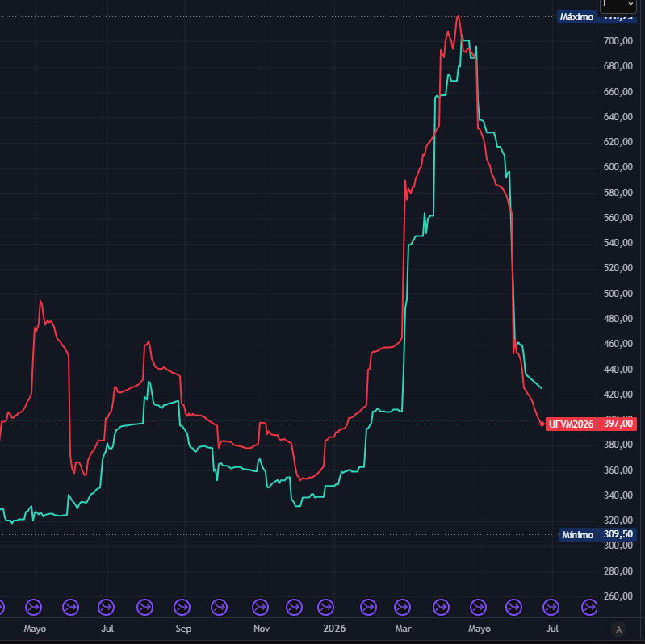The height and width of the screenshot is (644, 645).
Task: Click the 260,00 price axis label
Action: click(x=618, y=596)
